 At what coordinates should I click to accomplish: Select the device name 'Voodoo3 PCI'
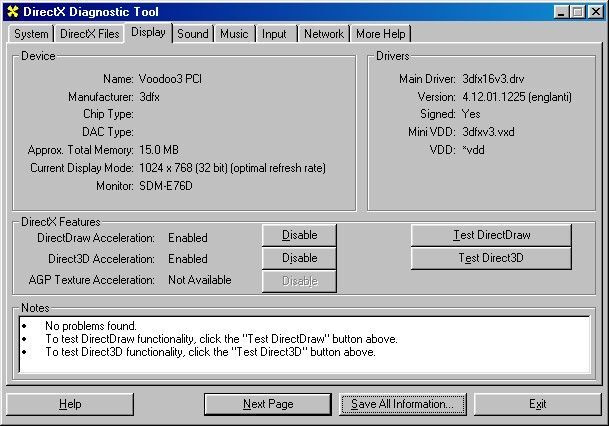(x=170, y=79)
